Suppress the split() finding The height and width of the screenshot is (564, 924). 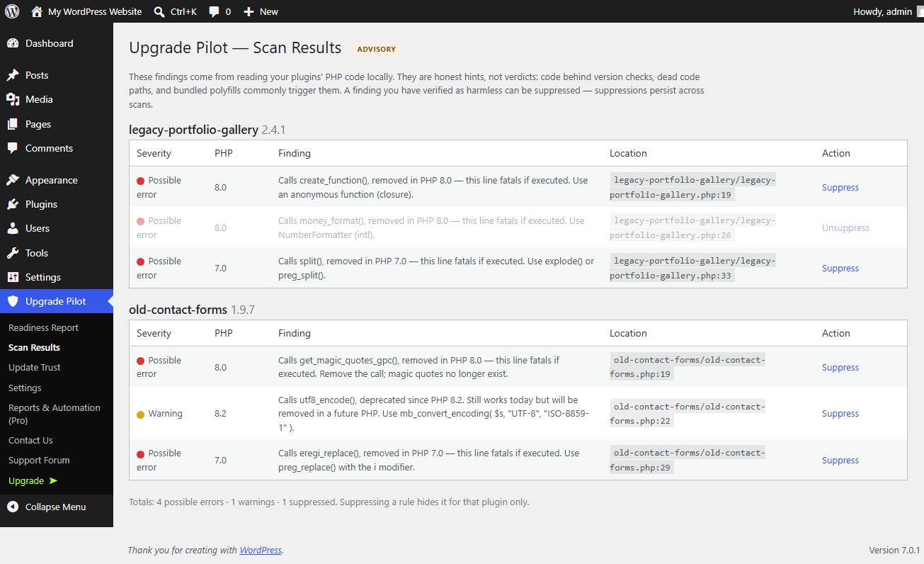tap(840, 269)
